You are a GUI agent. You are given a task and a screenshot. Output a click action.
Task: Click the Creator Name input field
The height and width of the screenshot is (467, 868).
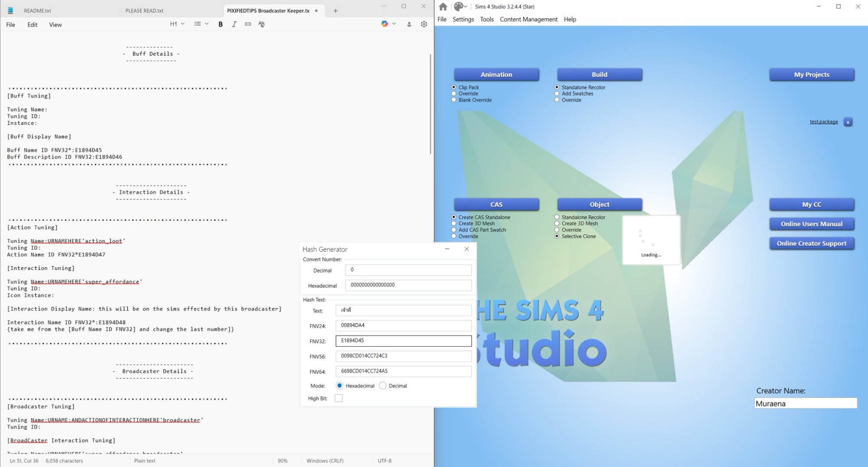tap(805, 404)
